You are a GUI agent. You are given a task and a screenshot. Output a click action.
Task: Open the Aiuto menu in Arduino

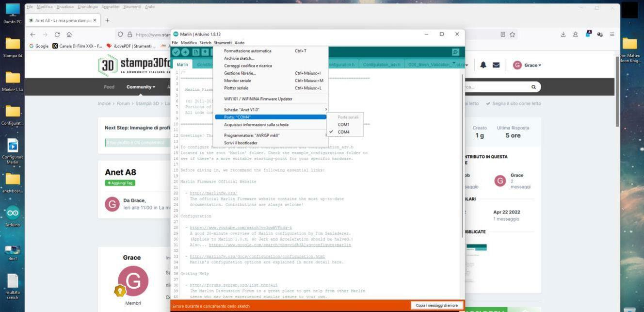(240, 43)
